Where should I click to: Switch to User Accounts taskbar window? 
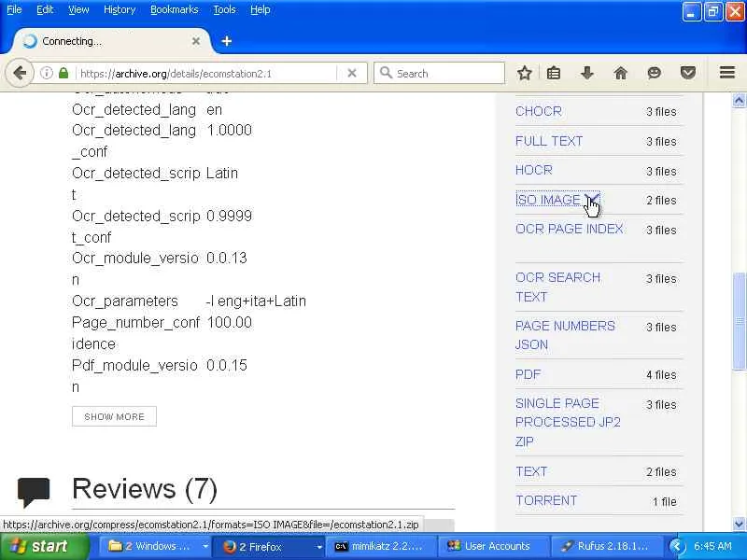point(493,546)
